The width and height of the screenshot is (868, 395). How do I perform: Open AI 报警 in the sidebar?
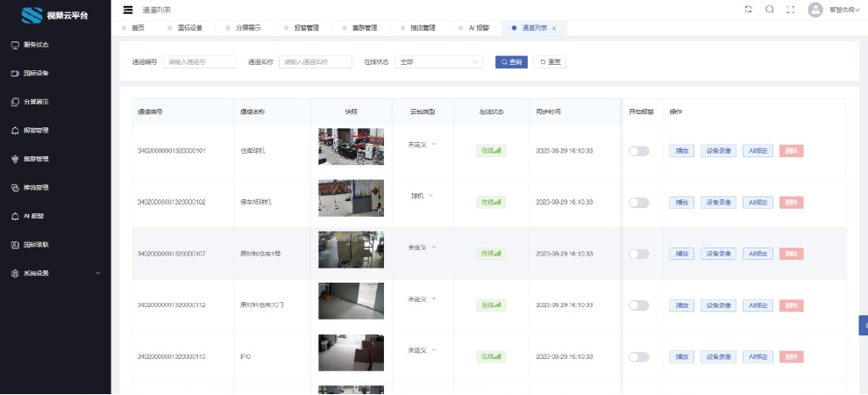pos(33,216)
